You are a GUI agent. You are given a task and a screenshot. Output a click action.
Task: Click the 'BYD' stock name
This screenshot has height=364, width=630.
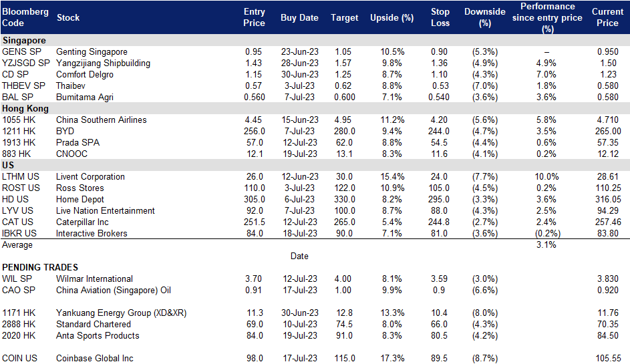[x=65, y=131]
